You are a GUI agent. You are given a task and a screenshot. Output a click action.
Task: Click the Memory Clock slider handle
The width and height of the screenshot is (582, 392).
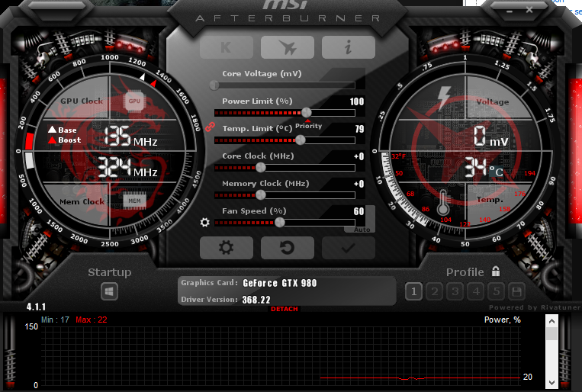[261, 194]
